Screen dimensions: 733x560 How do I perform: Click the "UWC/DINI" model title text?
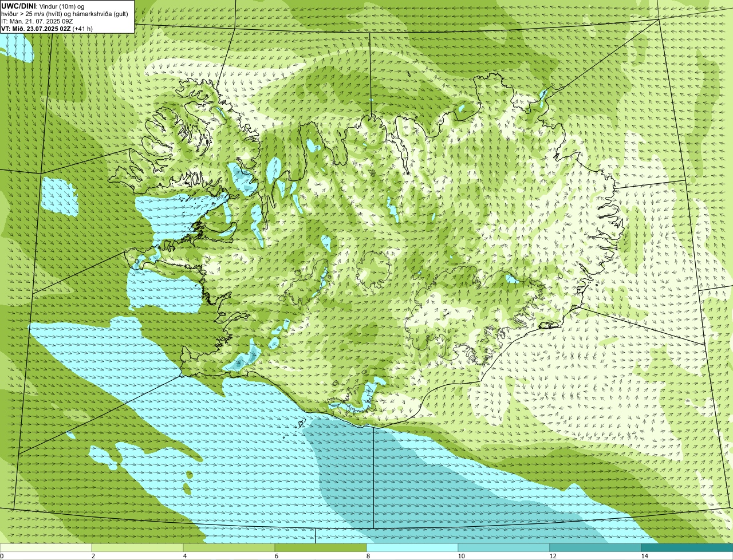click(19, 6)
